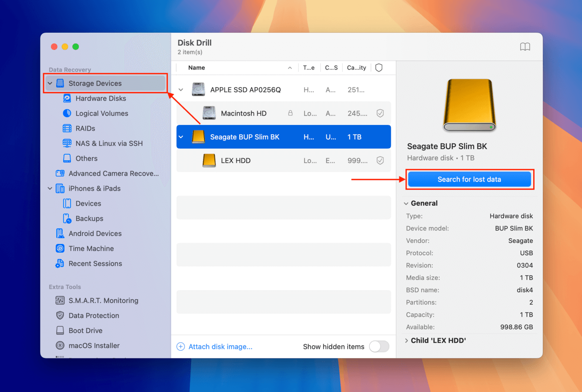Click the Seagate BUP Slim drive icon

198,137
